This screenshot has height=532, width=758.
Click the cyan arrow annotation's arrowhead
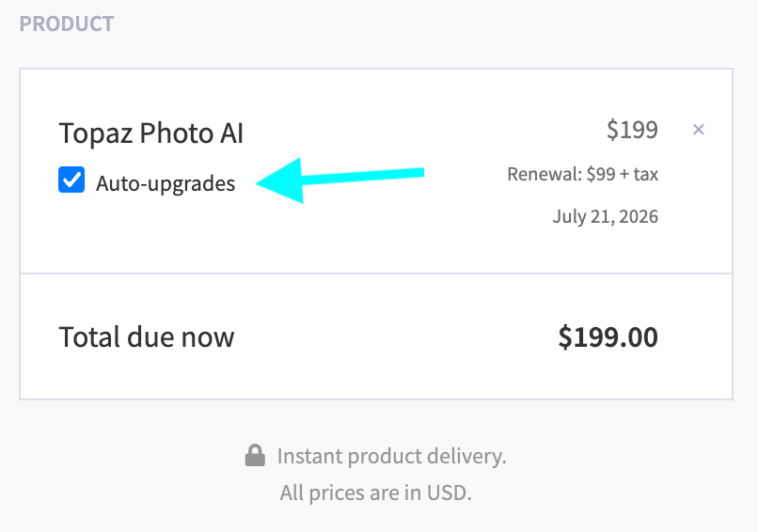coord(280,180)
